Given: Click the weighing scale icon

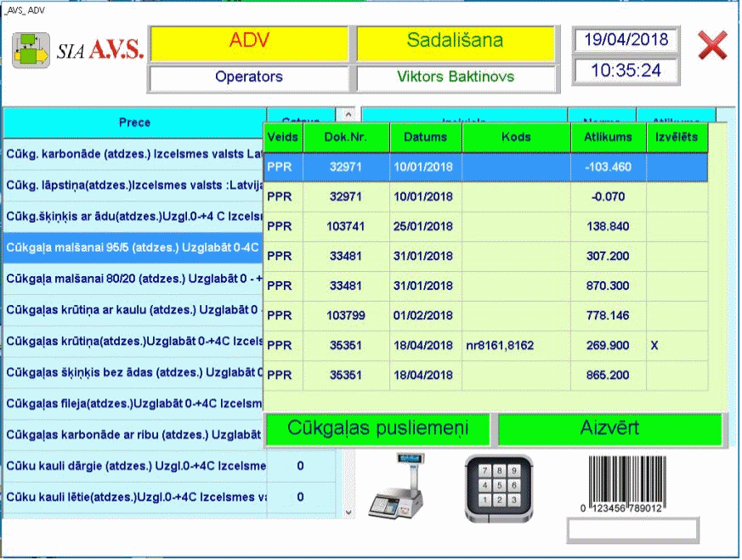Looking at the screenshot, I should (397, 486).
